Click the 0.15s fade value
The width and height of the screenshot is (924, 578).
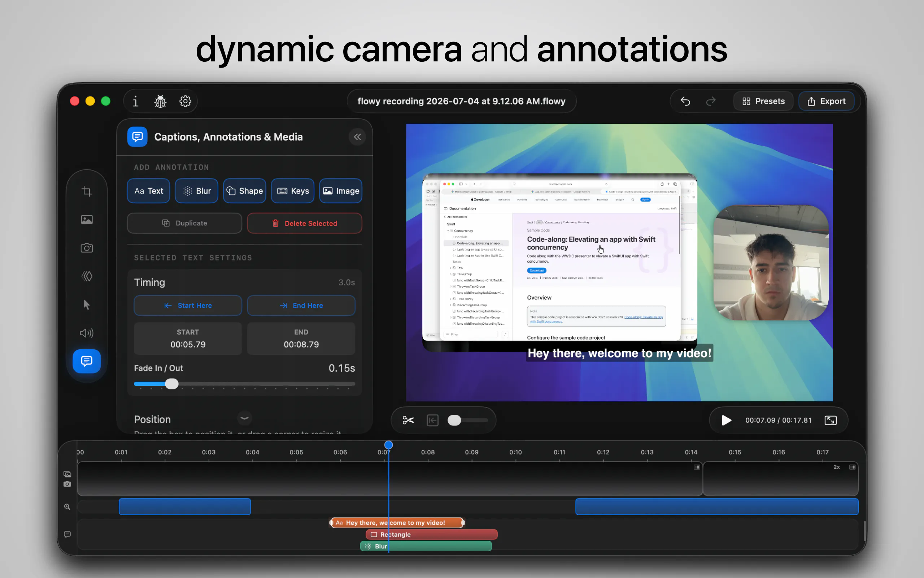pyautogui.click(x=342, y=368)
